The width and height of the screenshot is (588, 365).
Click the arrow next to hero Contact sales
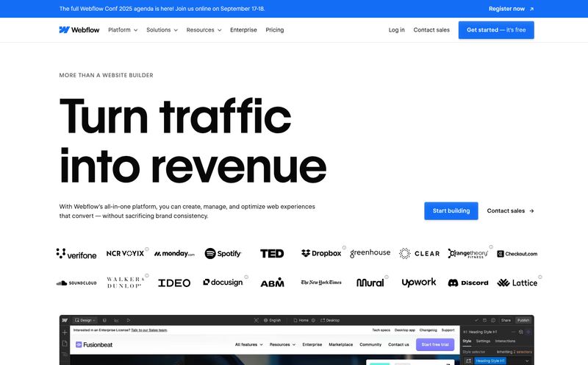[x=531, y=211]
